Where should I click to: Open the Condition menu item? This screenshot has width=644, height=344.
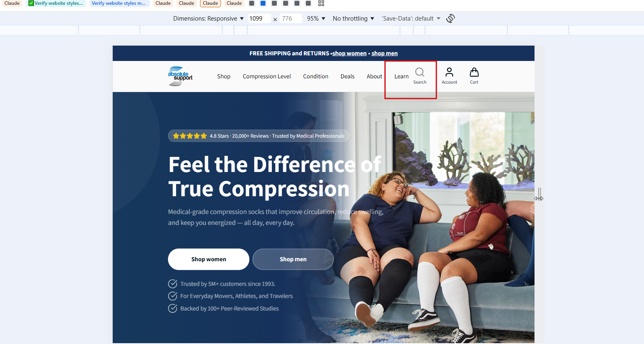pyautogui.click(x=316, y=76)
